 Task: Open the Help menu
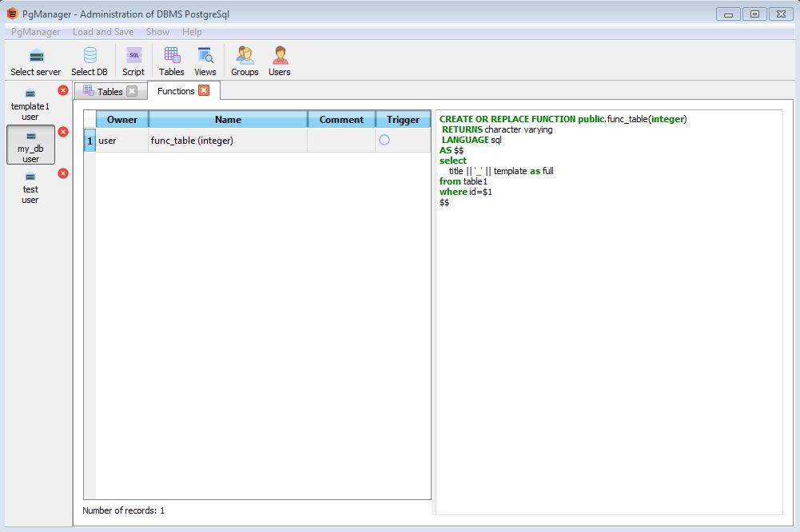pyautogui.click(x=192, y=32)
